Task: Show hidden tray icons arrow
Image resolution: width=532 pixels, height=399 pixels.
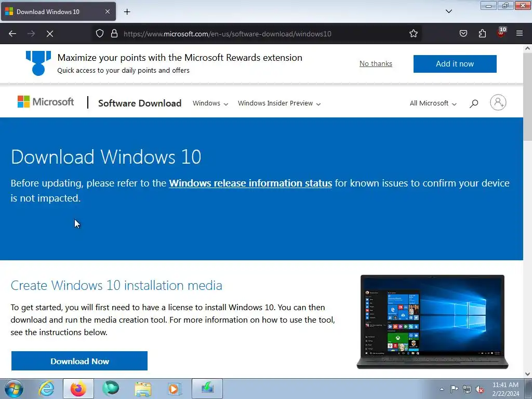Action: click(442, 389)
